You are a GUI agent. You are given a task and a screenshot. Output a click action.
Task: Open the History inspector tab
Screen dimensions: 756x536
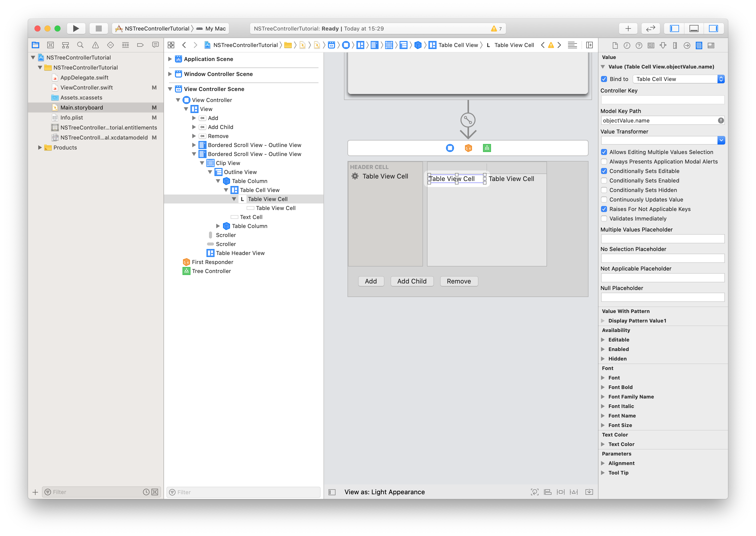[x=627, y=45]
